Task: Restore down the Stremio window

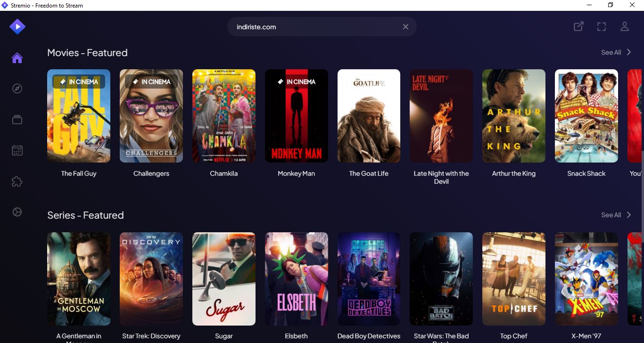Action: tap(611, 5)
